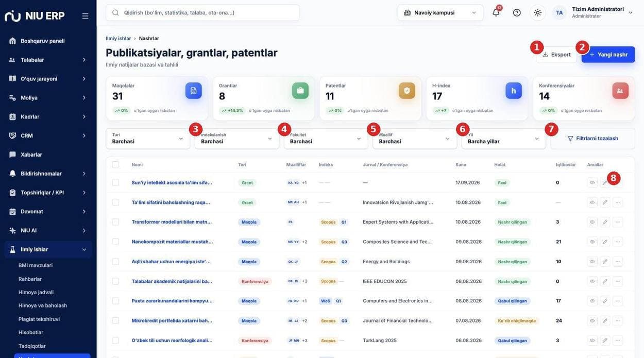View the Sun'iy intellekt asosida row eye icon
The height and width of the screenshot is (358, 644).
(x=592, y=182)
